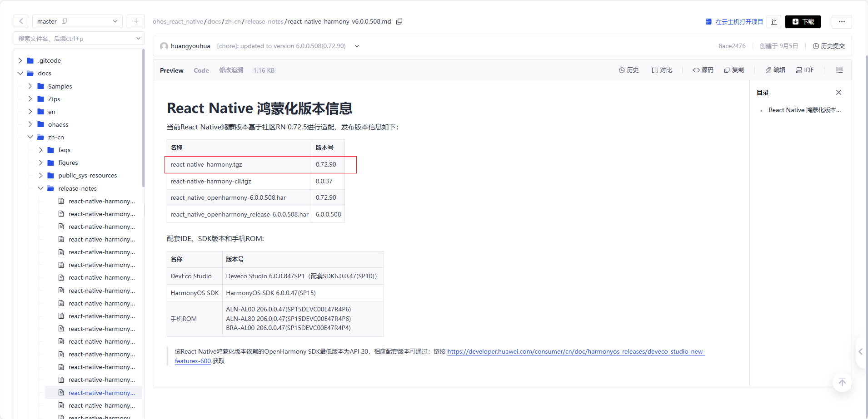The width and height of the screenshot is (868, 419).
Task: Expand the ohadss folder
Action: coord(30,124)
